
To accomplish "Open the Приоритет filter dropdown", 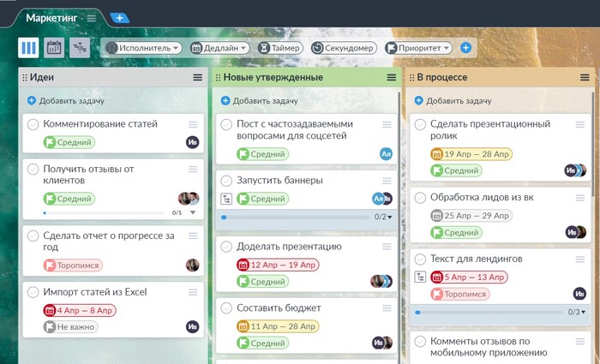I will point(418,48).
